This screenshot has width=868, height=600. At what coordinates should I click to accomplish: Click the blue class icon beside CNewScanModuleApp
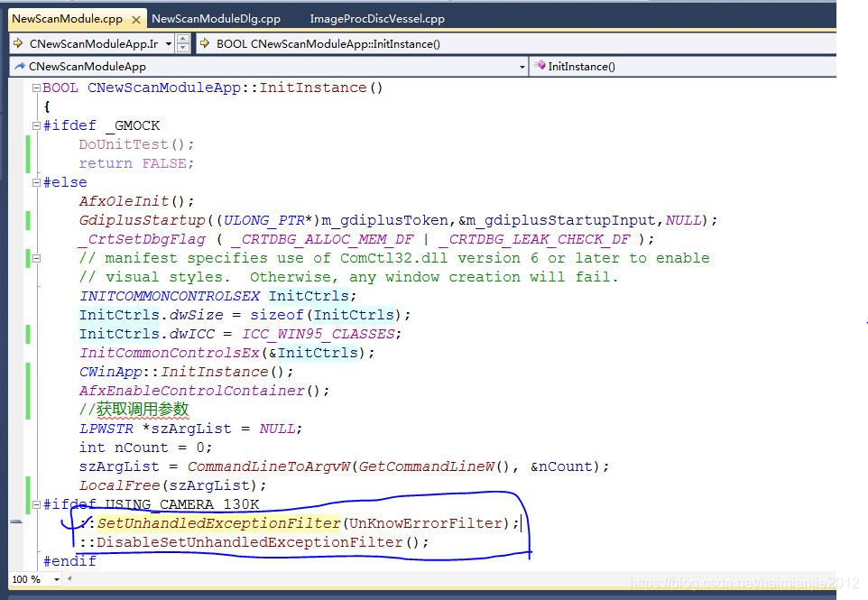[x=20, y=67]
